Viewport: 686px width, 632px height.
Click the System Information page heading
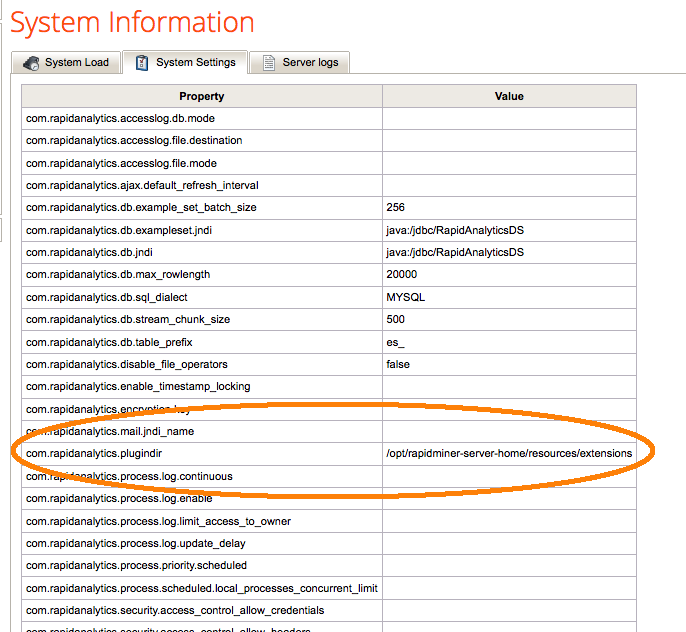[132, 22]
